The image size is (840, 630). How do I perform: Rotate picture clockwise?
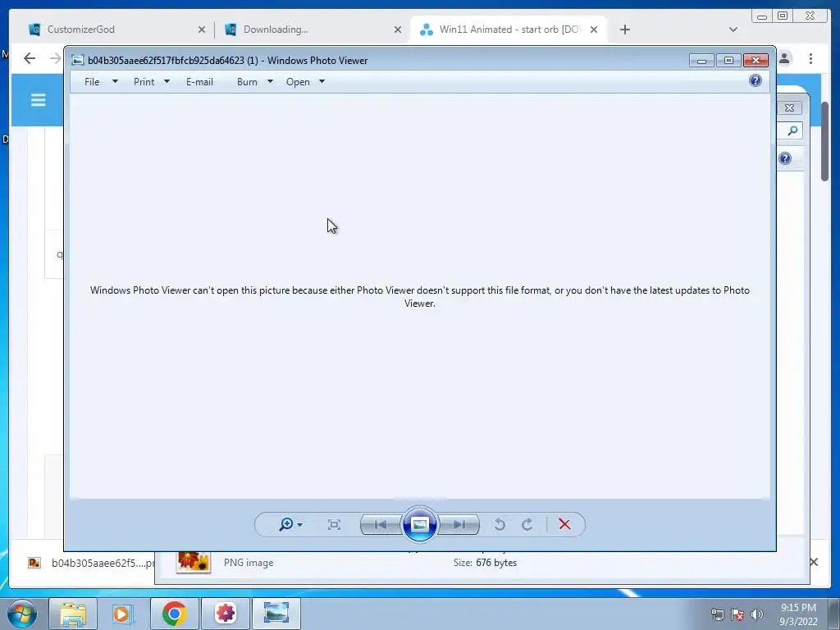click(x=527, y=524)
